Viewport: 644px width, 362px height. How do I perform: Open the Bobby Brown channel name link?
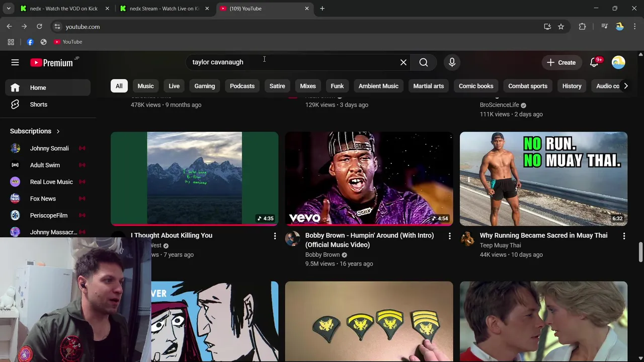tap(323, 255)
